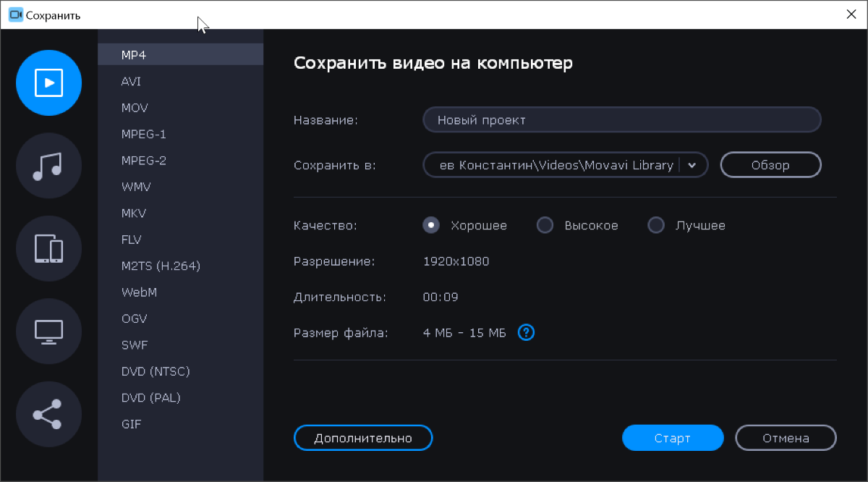Pick MPEG-2 format
This screenshot has width=868, height=482.
point(181,160)
